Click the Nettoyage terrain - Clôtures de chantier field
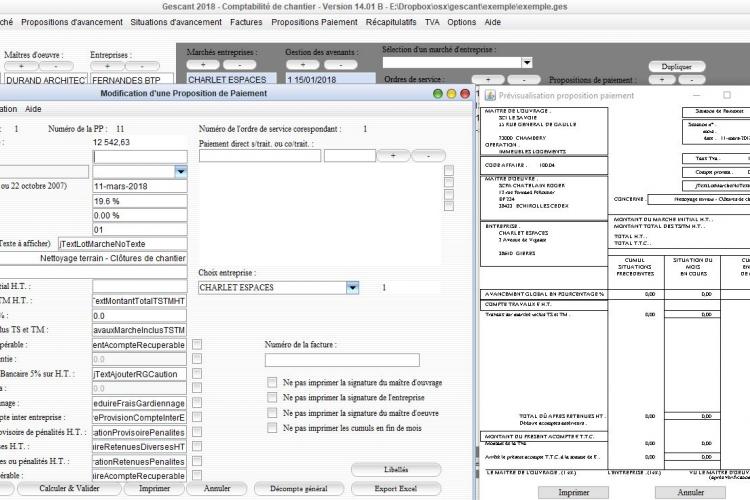The image size is (750, 500). [94, 258]
